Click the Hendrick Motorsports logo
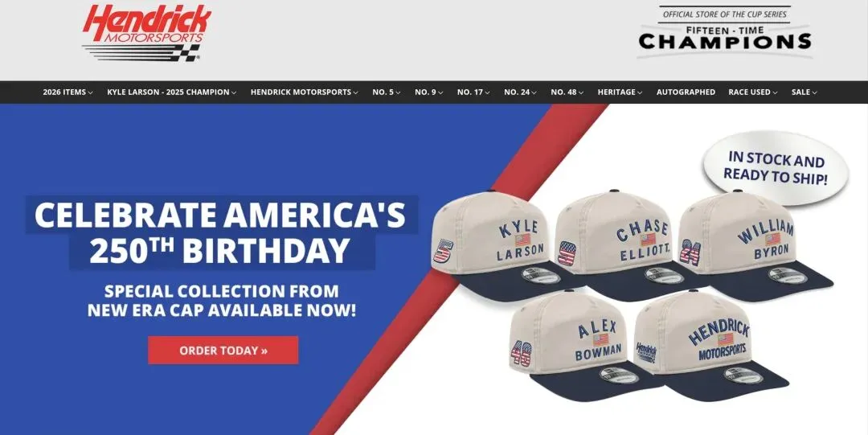The height and width of the screenshot is (435, 868). 147,33
